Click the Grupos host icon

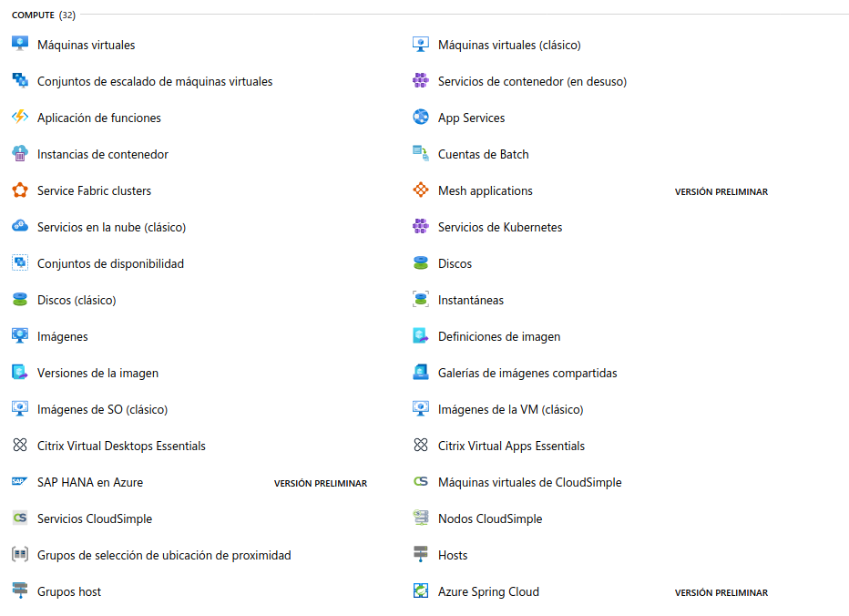coord(20,590)
